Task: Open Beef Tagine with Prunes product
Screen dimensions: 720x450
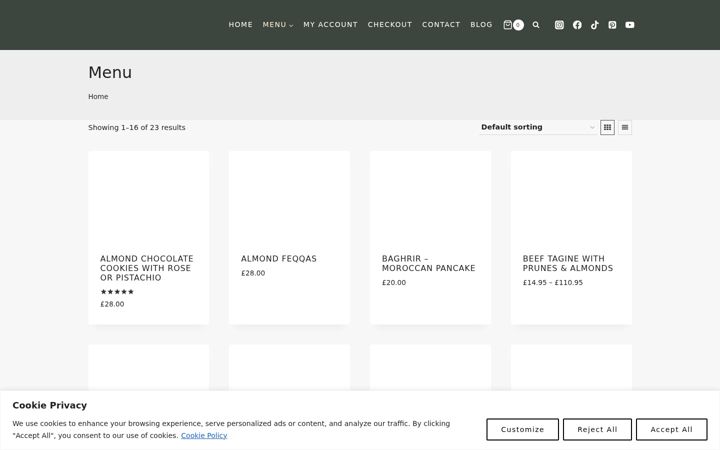Action: click(x=568, y=264)
